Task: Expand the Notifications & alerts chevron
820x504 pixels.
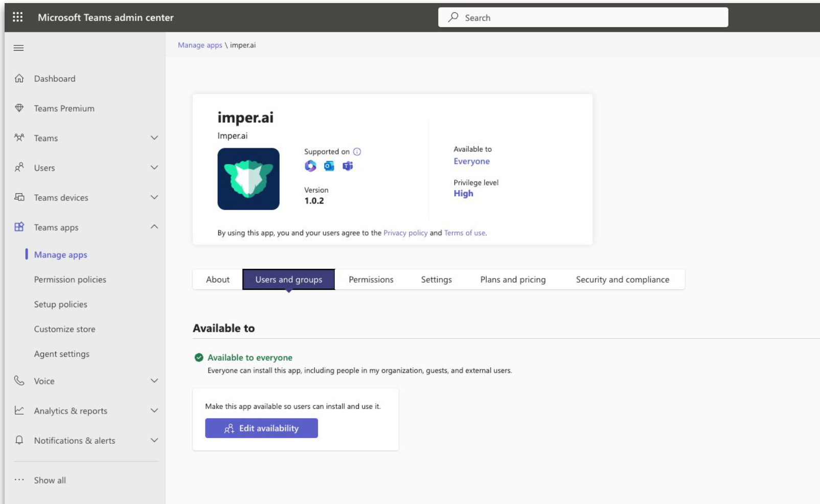Action: (154, 440)
